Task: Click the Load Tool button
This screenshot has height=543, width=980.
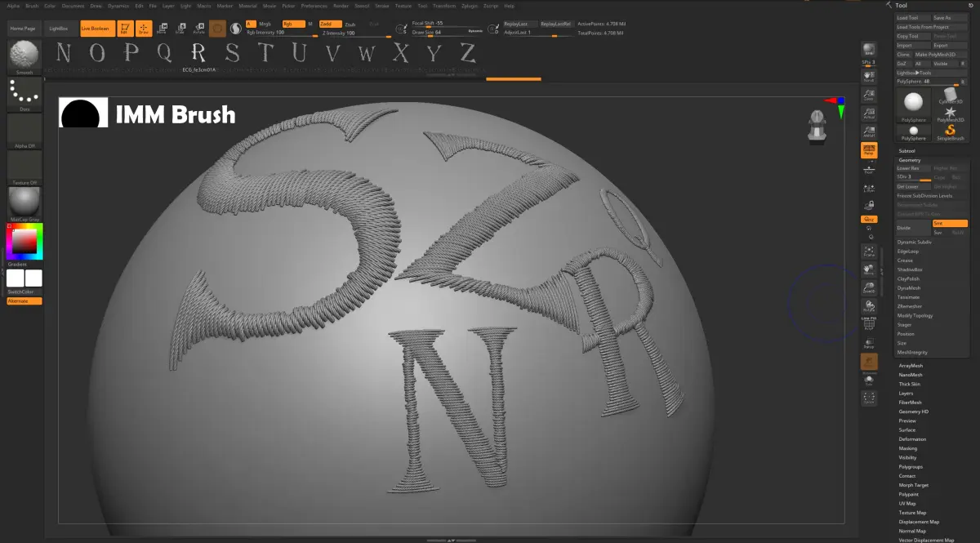Action: pos(913,17)
